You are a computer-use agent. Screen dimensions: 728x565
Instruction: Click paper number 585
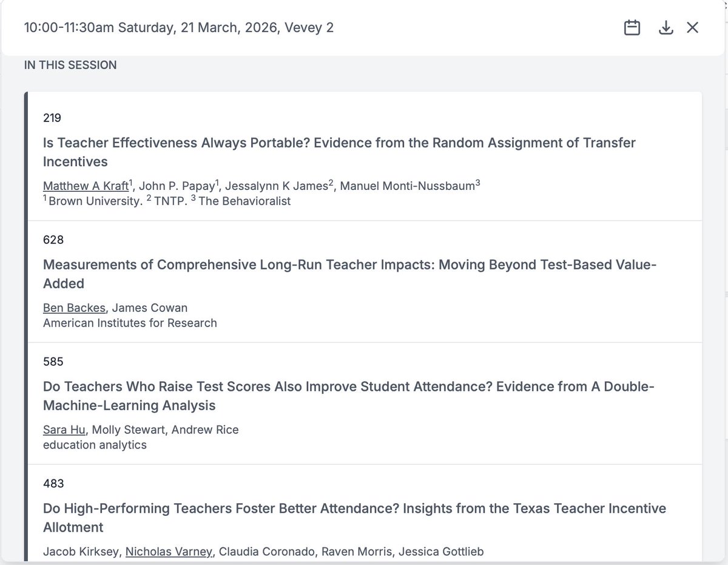point(53,362)
